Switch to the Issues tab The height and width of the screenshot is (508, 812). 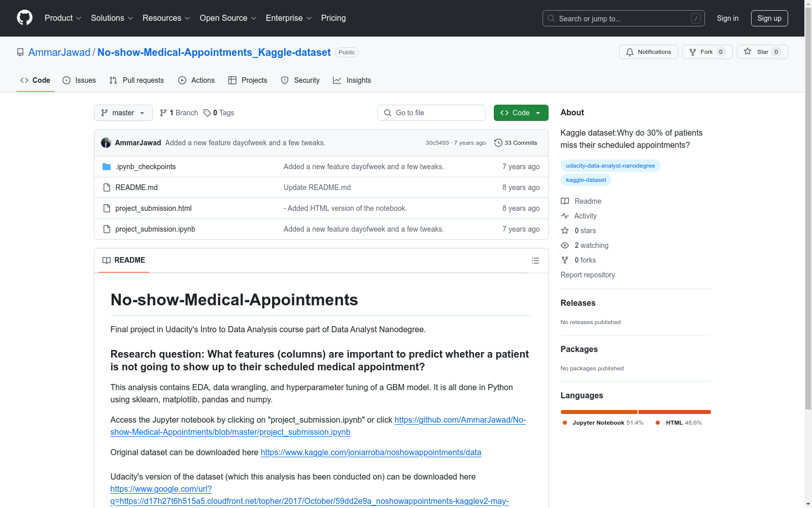(79, 80)
